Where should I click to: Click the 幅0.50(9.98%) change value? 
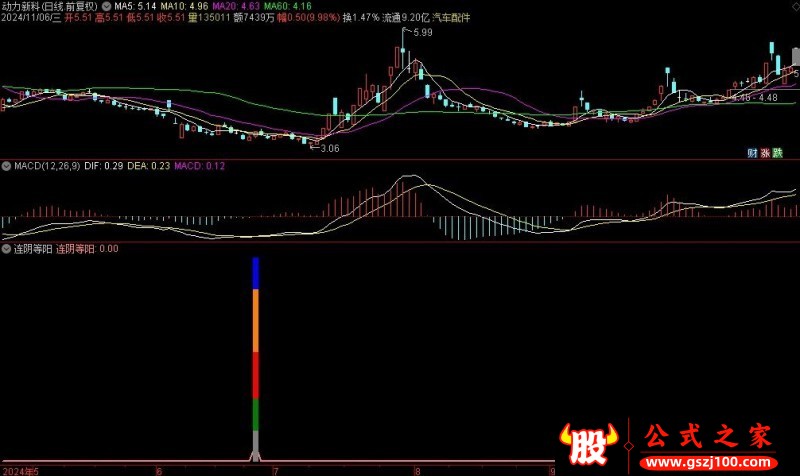(309, 18)
